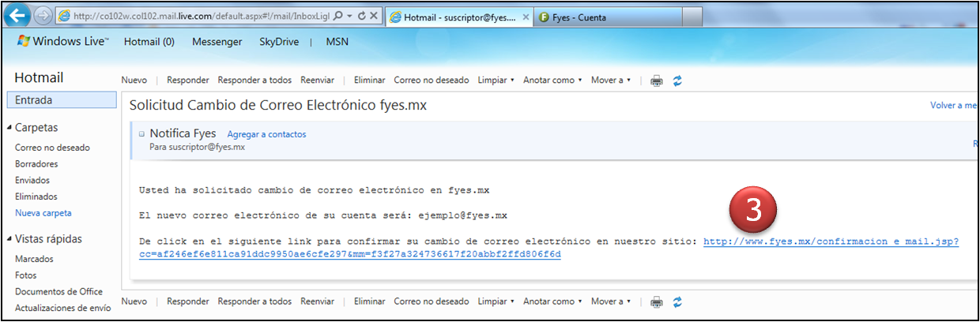This screenshot has width=980, height=322.
Task: Collapse the Carpetas section triangle
Action: point(9,128)
